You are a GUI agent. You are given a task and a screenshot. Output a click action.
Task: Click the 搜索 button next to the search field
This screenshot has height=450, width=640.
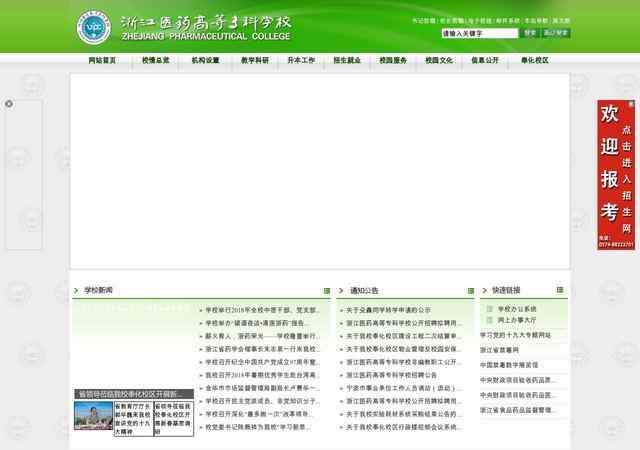(530, 33)
